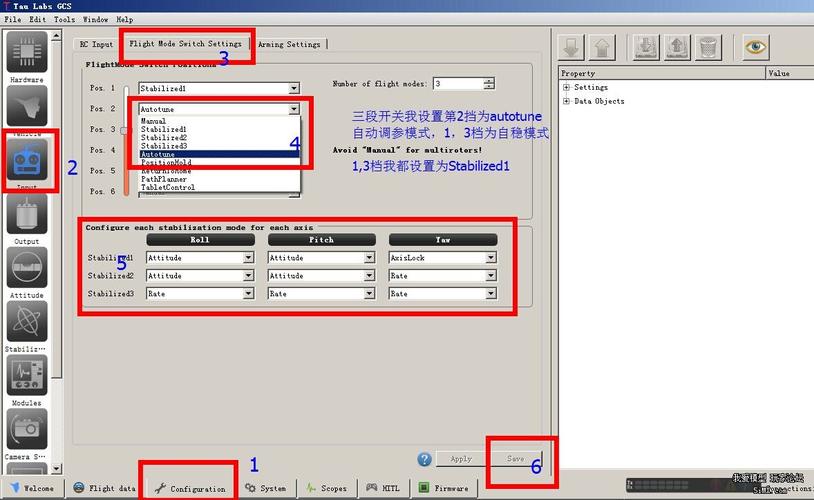The width and height of the screenshot is (814, 500).
Task: Open Stabilized1 Yaw AxisLock dropdown
Action: [443, 258]
